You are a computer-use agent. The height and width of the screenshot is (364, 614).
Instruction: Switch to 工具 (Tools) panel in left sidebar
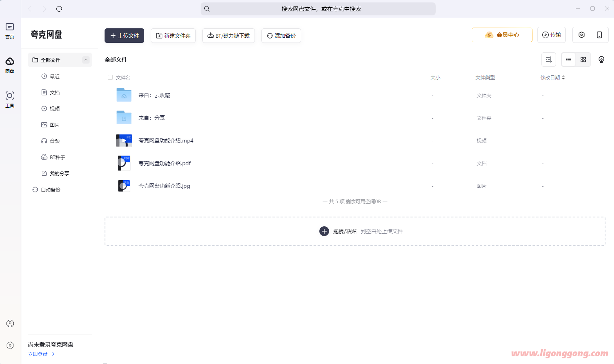(10, 98)
